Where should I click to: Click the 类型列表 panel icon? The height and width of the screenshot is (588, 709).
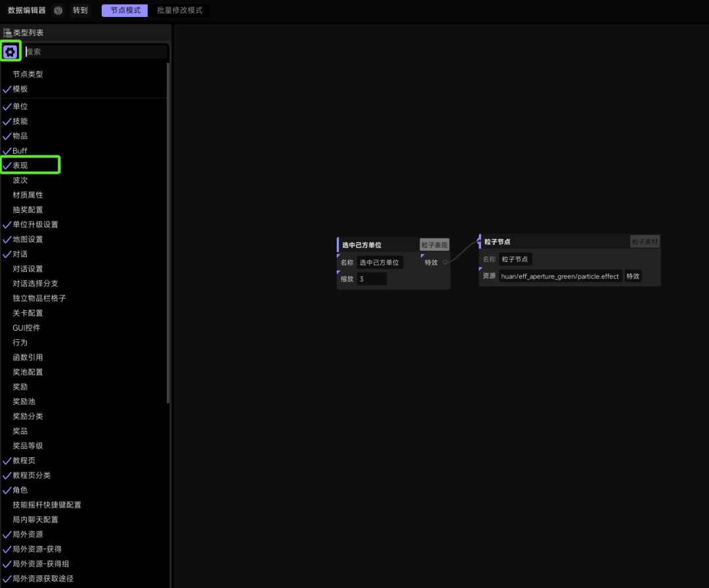point(7,33)
